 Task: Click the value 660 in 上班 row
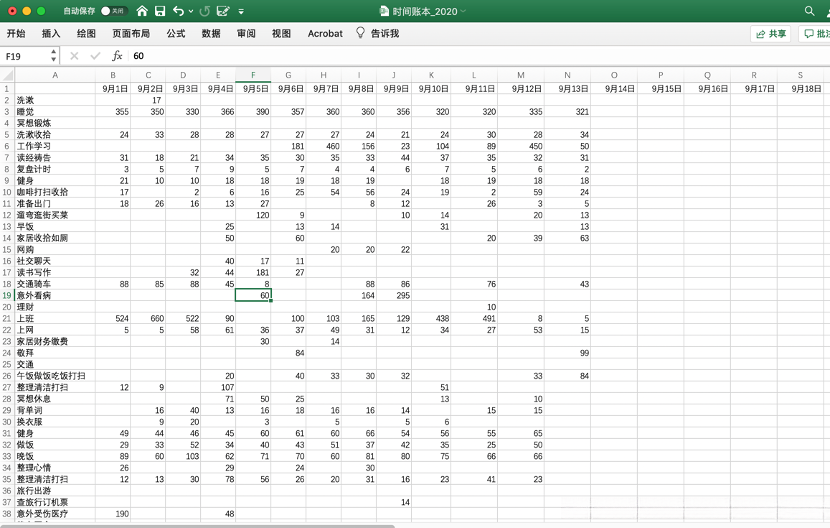click(x=157, y=318)
